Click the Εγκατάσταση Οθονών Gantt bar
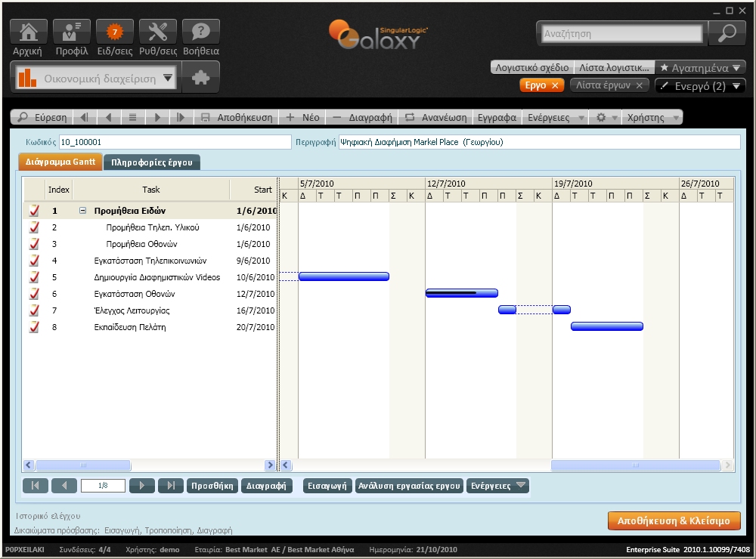 pos(461,293)
